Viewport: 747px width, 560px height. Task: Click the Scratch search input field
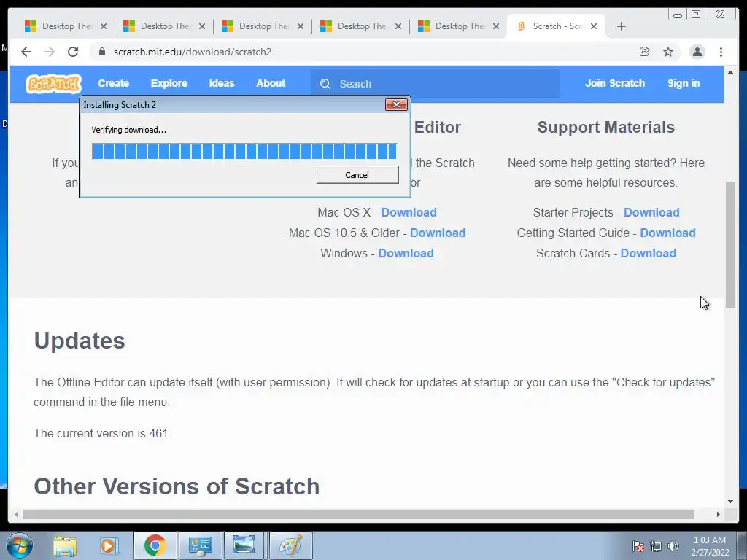tap(435, 84)
